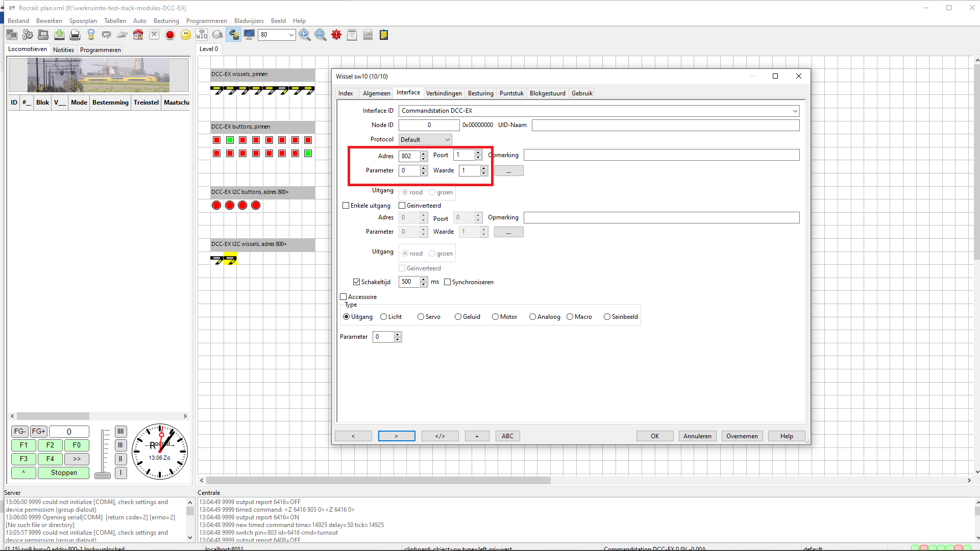The width and height of the screenshot is (980, 551).
Task: Click the light bulb toolbar icon
Action: coord(91,35)
